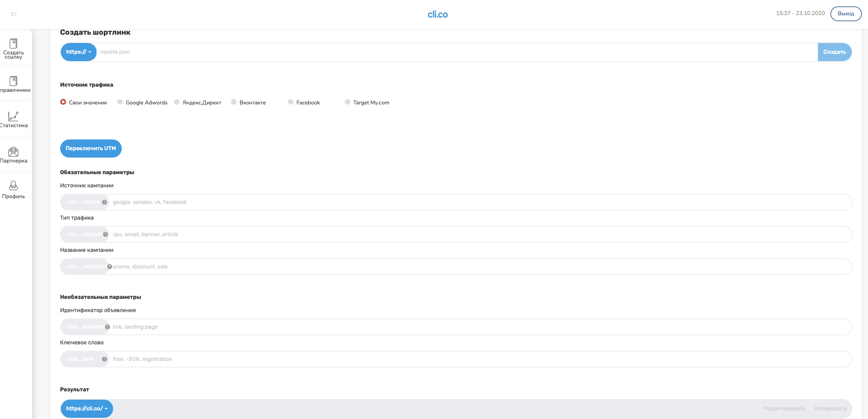
Task: Open the Справочники sidebar icon
Action: [x=14, y=81]
